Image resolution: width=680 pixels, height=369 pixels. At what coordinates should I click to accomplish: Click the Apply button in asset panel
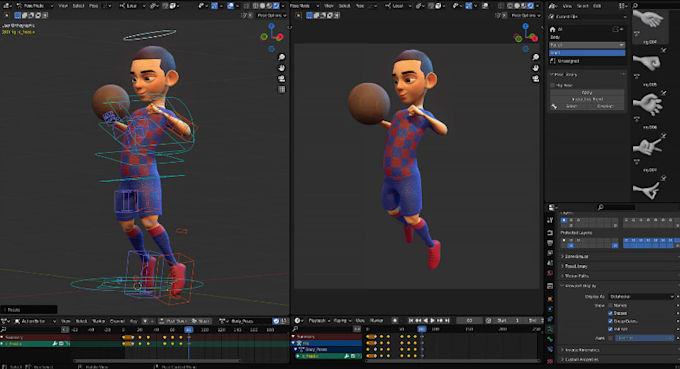587,92
